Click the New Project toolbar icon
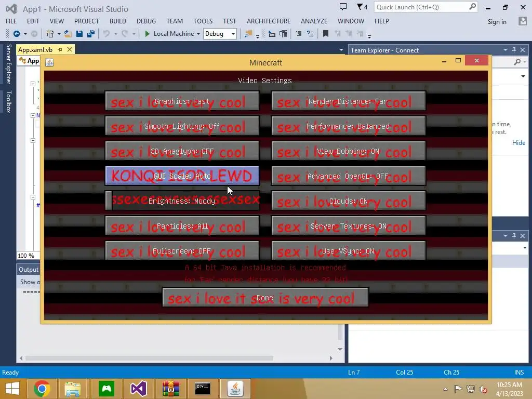The image size is (532, 399). tap(50, 34)
